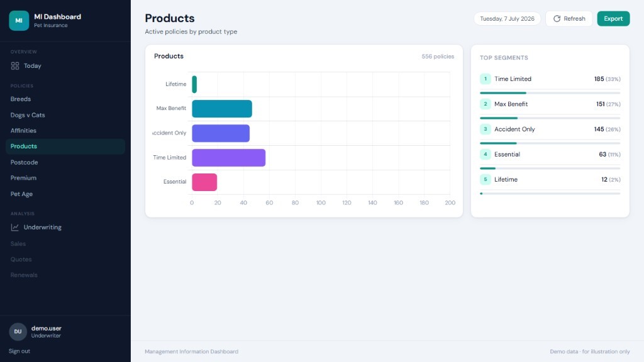Open the Postcode page

click(x=65, y=162)
